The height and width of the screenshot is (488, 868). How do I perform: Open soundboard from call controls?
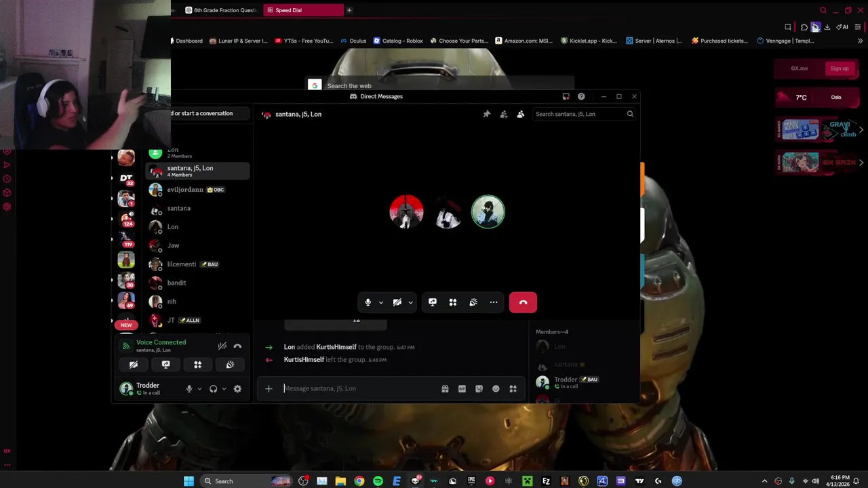pos(473,302)
